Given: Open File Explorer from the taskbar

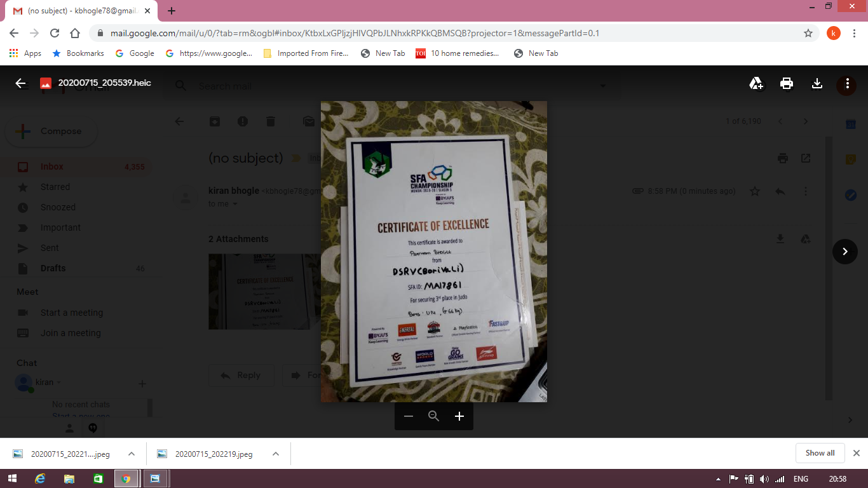Looking at the screenshot, I should point(69,478).
